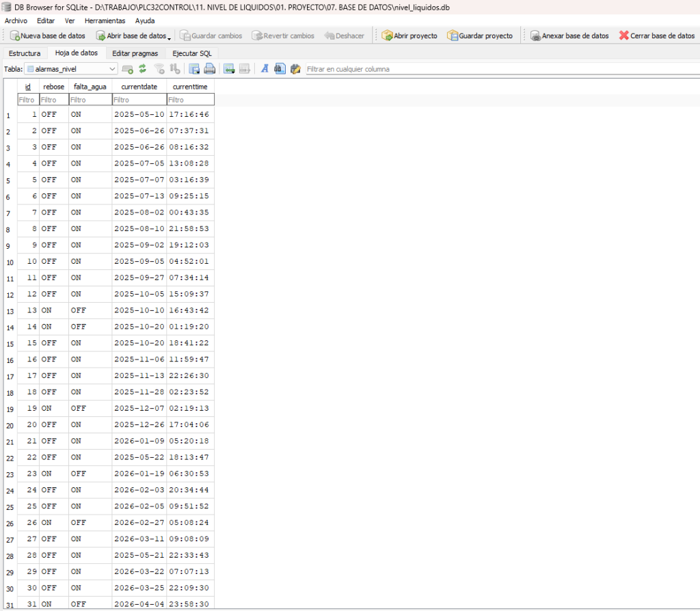Viewport: 700px width, 611px height.
Task: Open the Ayuda menu
Action: [x=145, y=21]
